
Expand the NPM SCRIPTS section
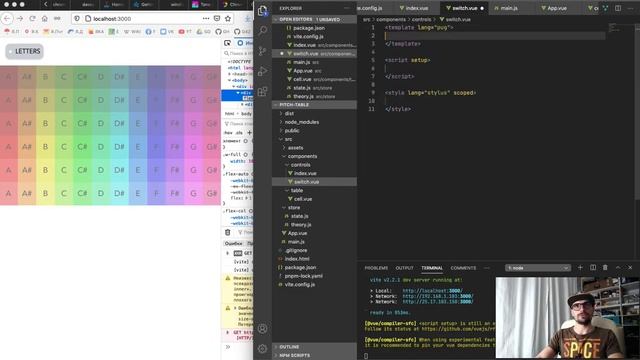[x=314, y=356]
